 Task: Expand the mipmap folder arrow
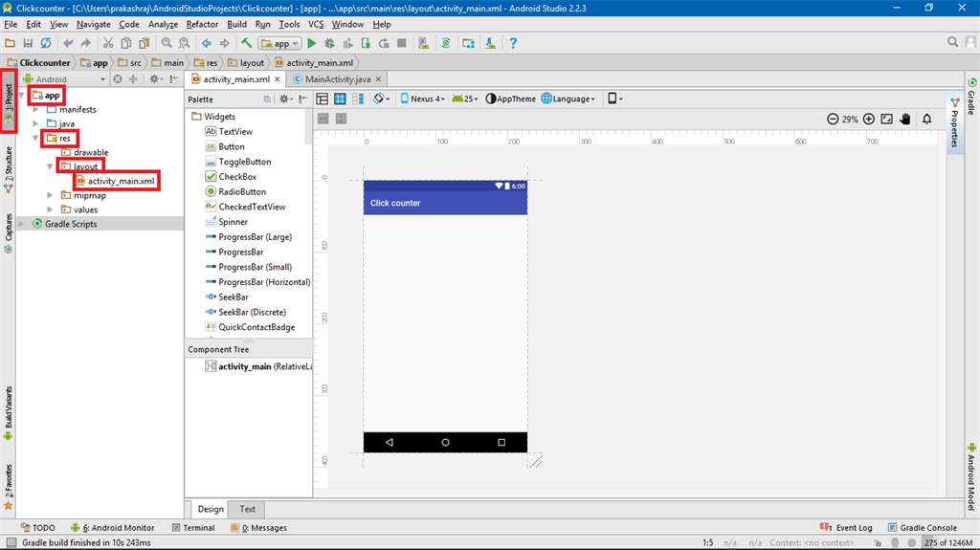(50, 196)
